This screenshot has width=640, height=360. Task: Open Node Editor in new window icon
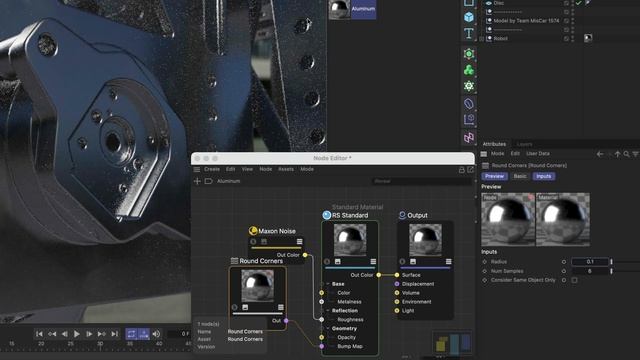pyautogui.click(x=470, y=169)
